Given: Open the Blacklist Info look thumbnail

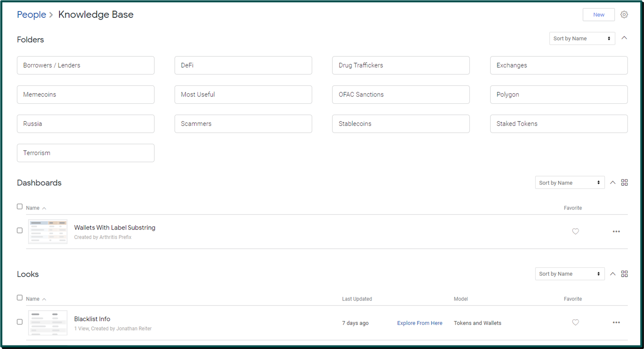Looking at the screenshot, I should [48, 323].
